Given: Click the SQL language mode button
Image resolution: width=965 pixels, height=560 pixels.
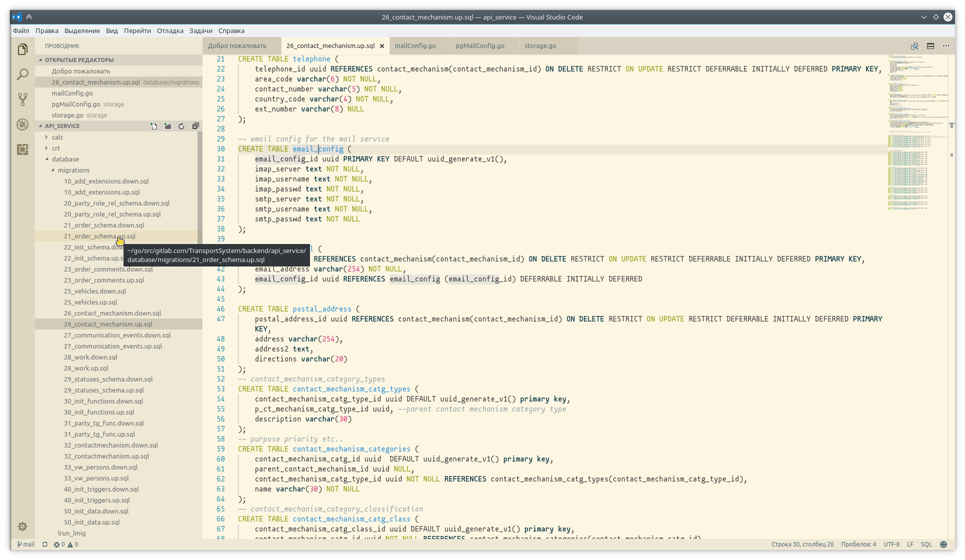Looking at the screenshot, I should 926,544.
